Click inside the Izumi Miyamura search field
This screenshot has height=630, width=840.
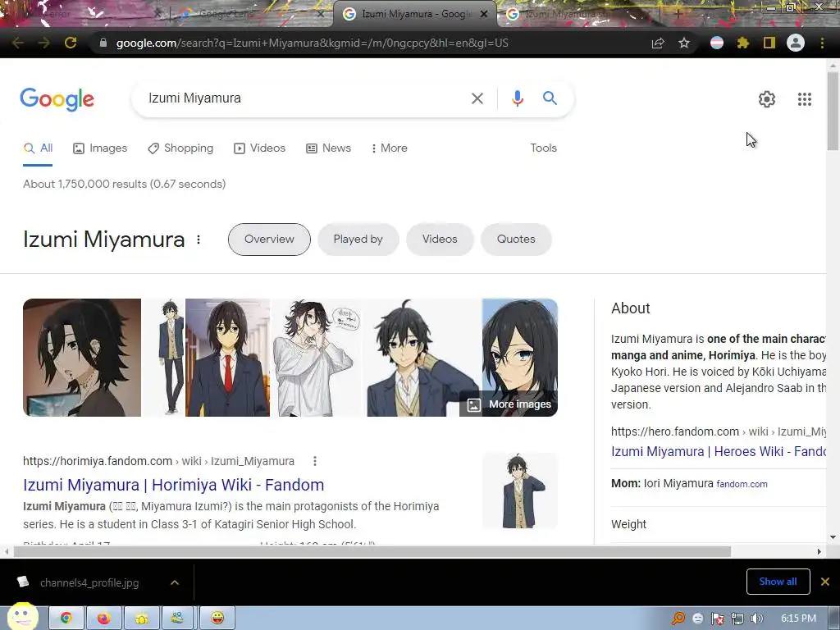coord(300,98)
